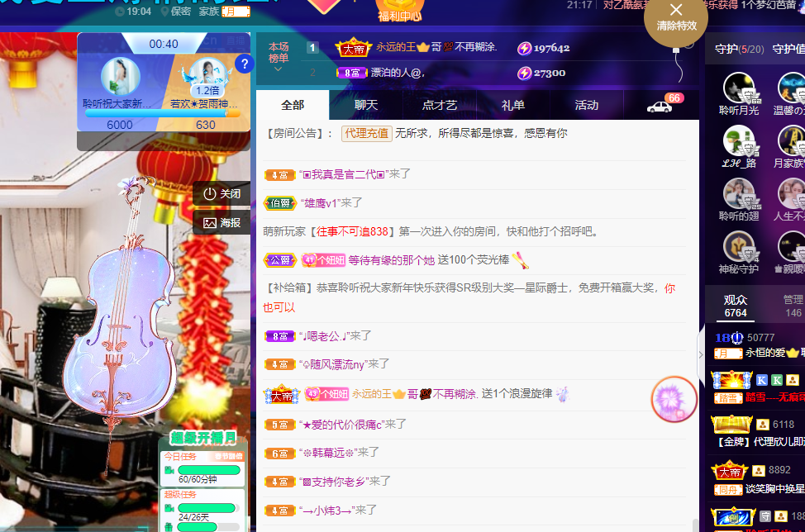Click the 197642 score with lightning icon

point(544,48)
